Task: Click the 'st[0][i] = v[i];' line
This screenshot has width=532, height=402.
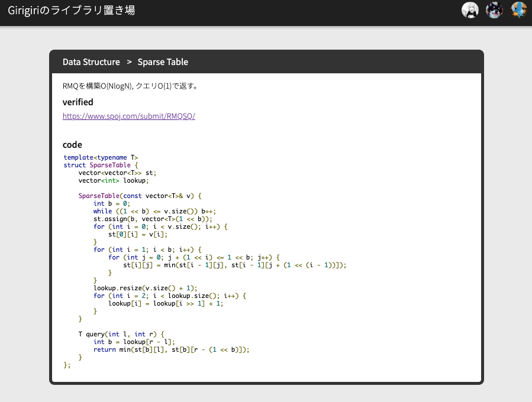Action: (x=138, y=234)
